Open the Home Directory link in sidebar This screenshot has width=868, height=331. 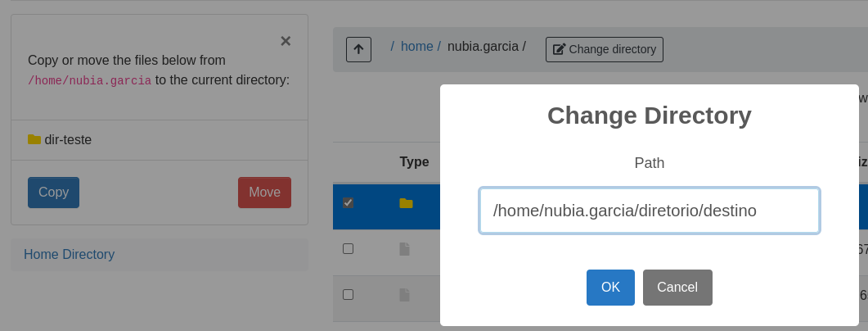pyautogui.click(x=70, y=255)
